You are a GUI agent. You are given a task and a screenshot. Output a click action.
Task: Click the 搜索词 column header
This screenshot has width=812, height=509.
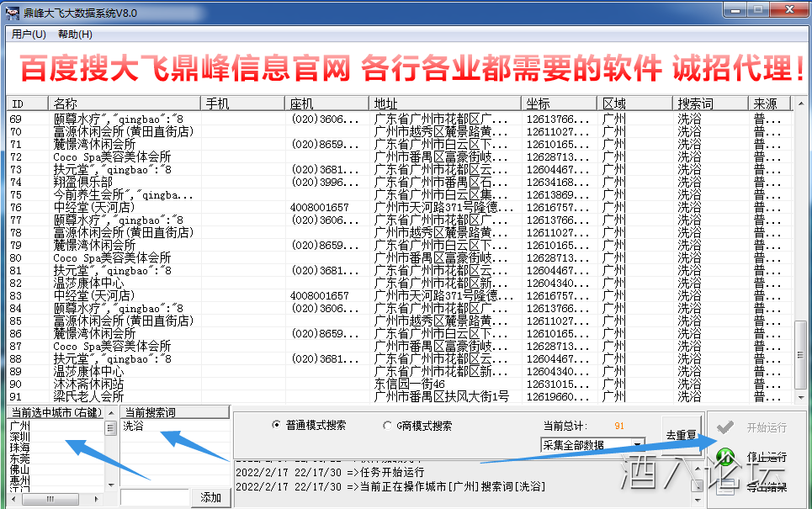coord(710,103)
